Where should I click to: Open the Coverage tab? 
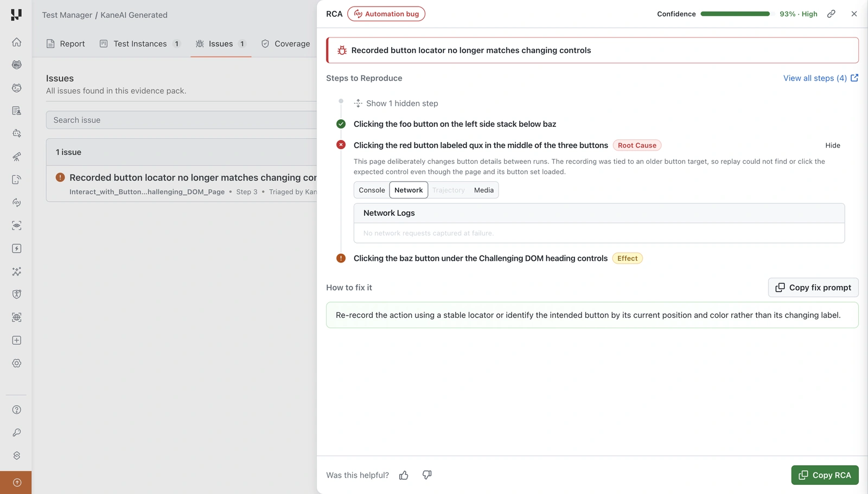tap(286, 44)
